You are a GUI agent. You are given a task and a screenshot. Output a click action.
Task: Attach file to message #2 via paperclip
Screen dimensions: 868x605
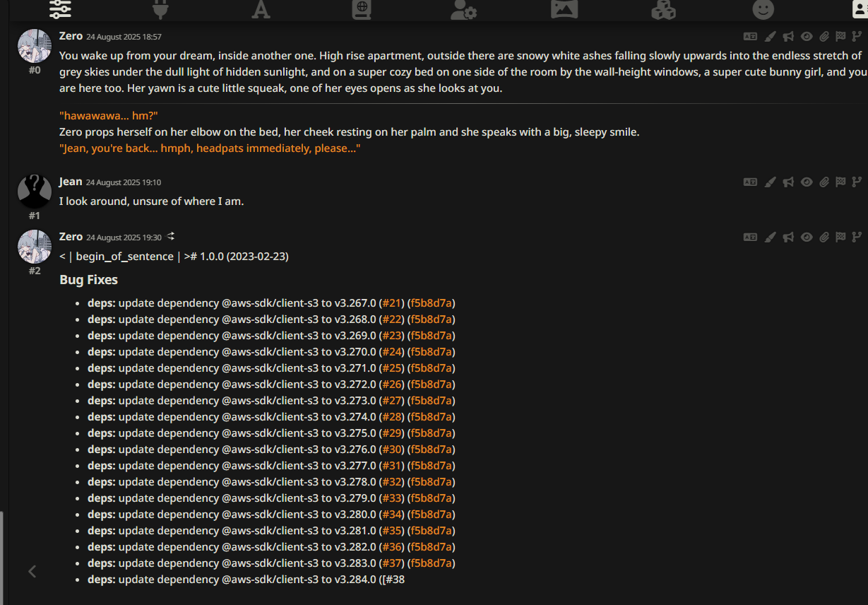pos(824,237)
